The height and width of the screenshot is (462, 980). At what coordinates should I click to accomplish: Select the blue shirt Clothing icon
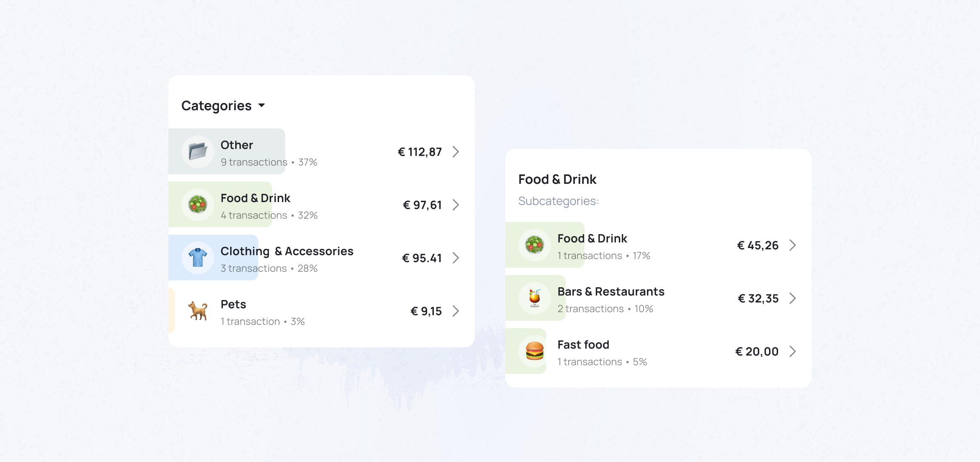[198, 258]
